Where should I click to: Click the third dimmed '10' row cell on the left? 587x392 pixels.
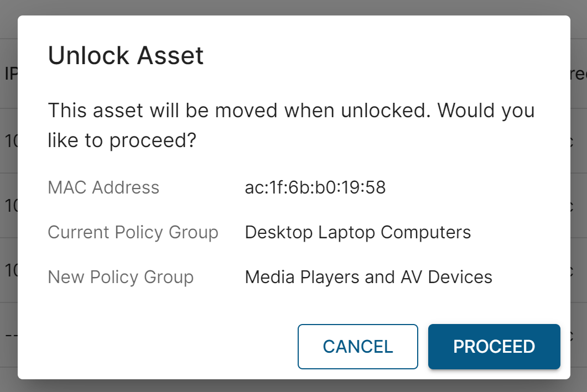(10, 270)
